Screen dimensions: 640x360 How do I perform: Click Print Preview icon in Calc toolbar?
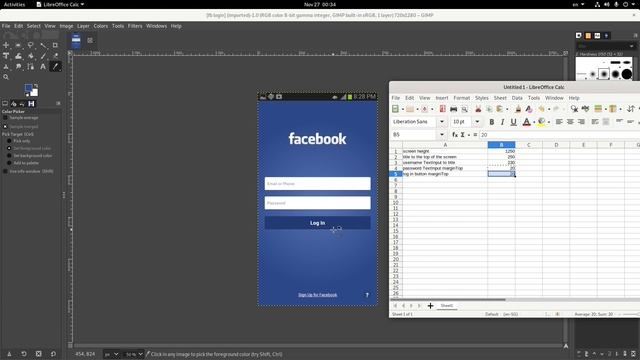[x=464, y=109]
